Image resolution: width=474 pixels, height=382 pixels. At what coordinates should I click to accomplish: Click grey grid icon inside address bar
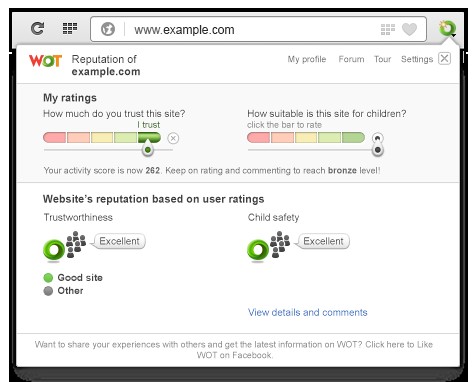point(388,29)
